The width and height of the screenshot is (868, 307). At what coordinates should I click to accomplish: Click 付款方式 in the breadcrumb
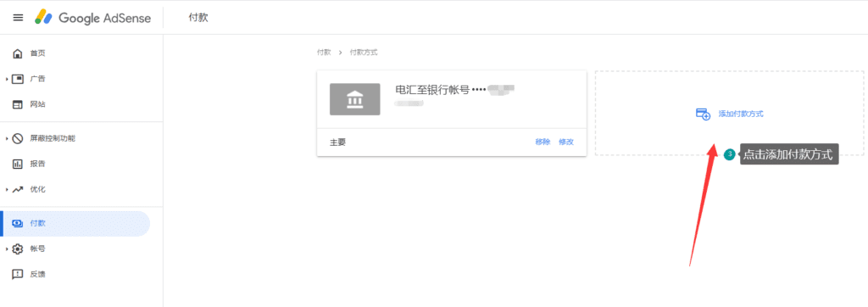tap(364, 53)
